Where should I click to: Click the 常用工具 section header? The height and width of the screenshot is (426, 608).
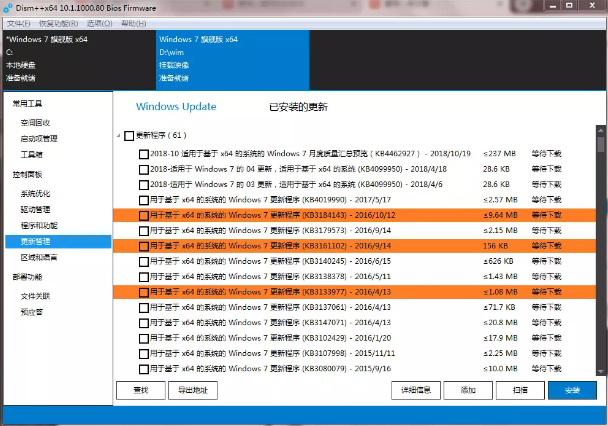pyautogui.click(x=27, y=103)
